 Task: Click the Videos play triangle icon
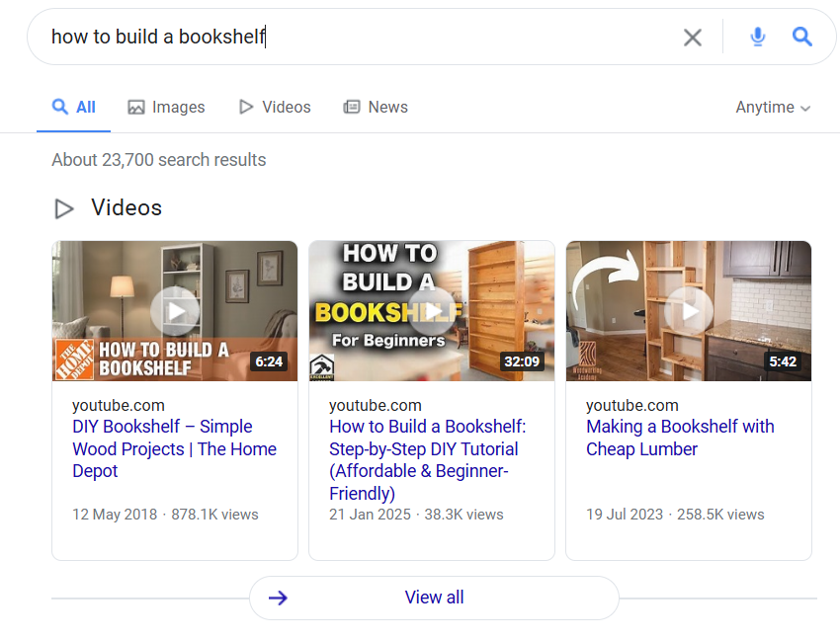point(246,107)
